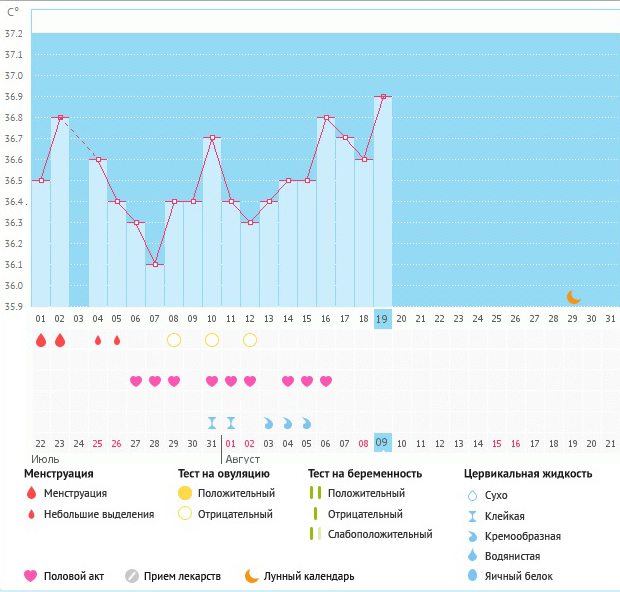Select the negative ovulation test circle on day 08

pyautogui.click(x=174, y=340)
